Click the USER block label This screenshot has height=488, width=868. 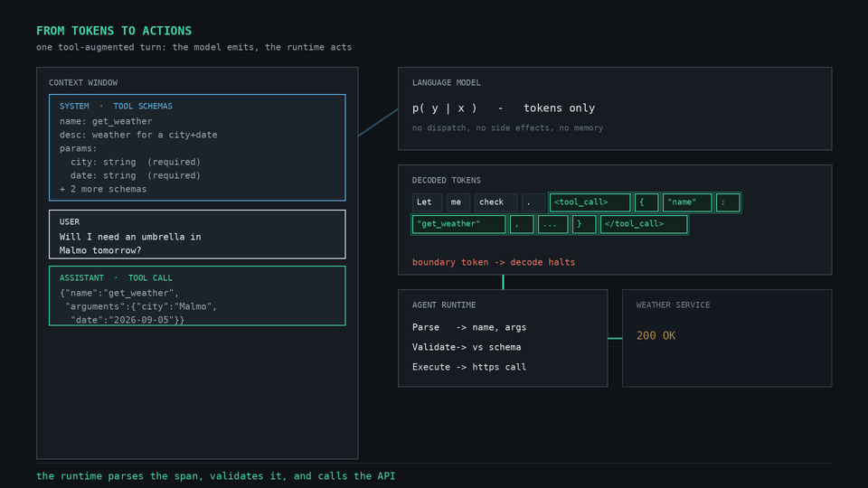70,222
